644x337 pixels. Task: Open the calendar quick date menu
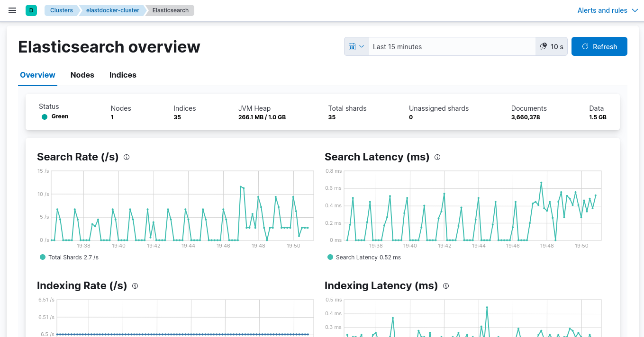356,47
